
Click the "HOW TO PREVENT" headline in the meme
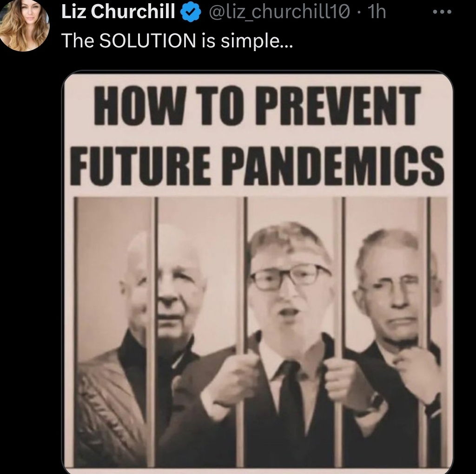click(258, 105)
